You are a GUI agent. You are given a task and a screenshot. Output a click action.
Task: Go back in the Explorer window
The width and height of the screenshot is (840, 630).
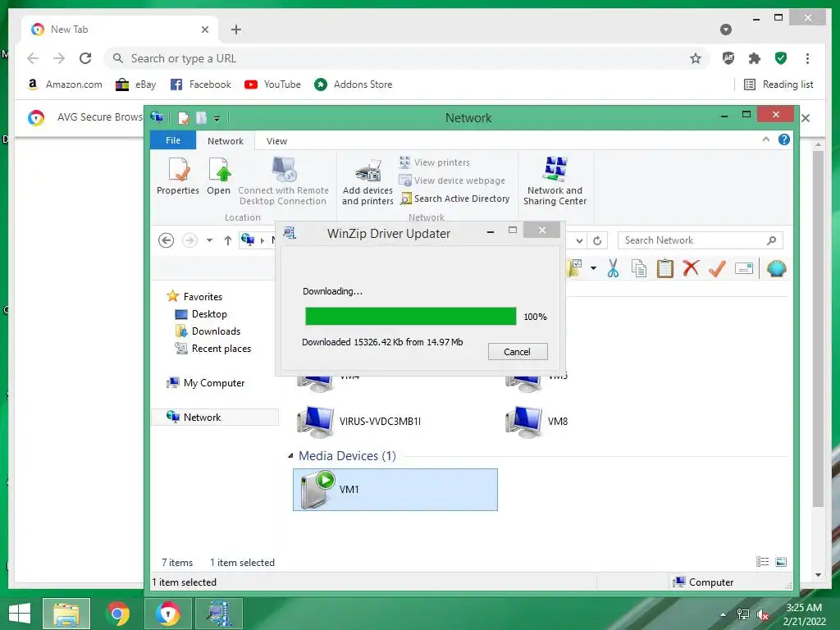[166, 240]
